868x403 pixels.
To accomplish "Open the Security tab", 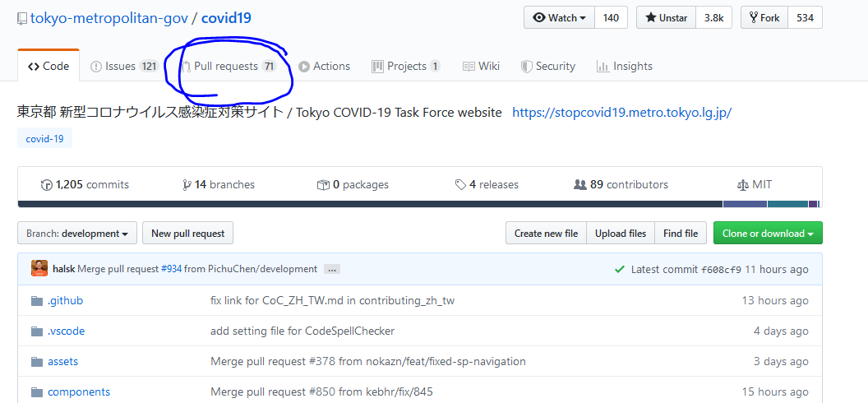I will pos(548,67).
